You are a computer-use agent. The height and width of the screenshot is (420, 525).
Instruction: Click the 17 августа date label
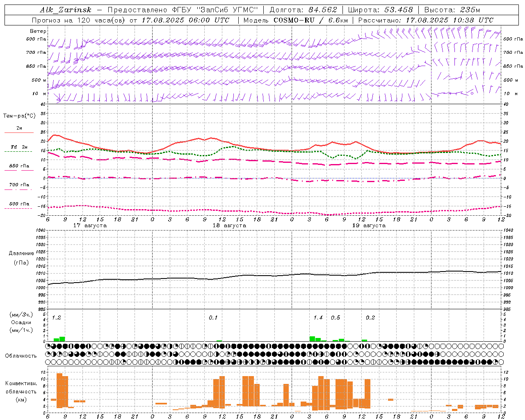[x=90, y=226]
